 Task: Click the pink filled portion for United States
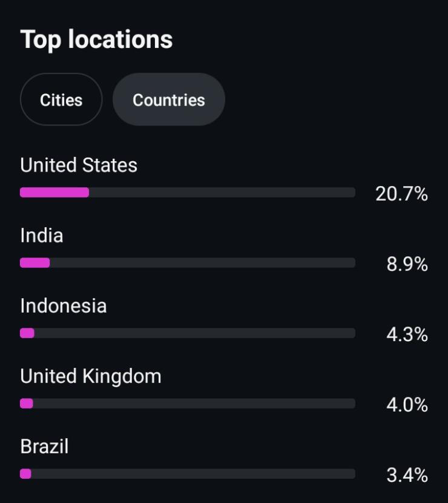(54, 193)
